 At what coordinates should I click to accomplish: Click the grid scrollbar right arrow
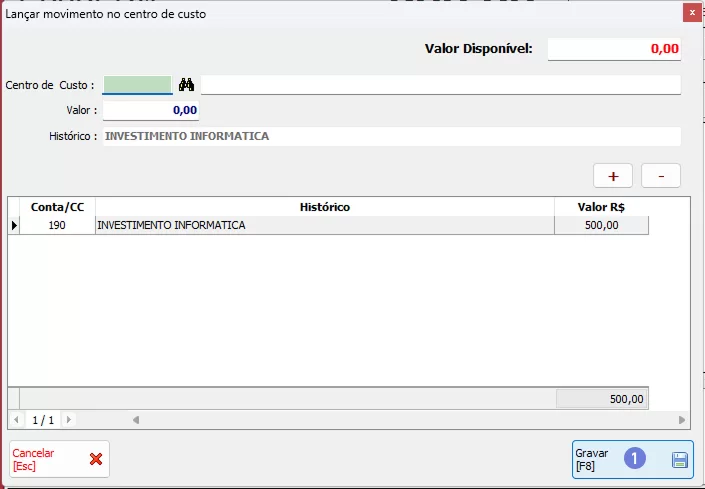[x=682, y=420]
